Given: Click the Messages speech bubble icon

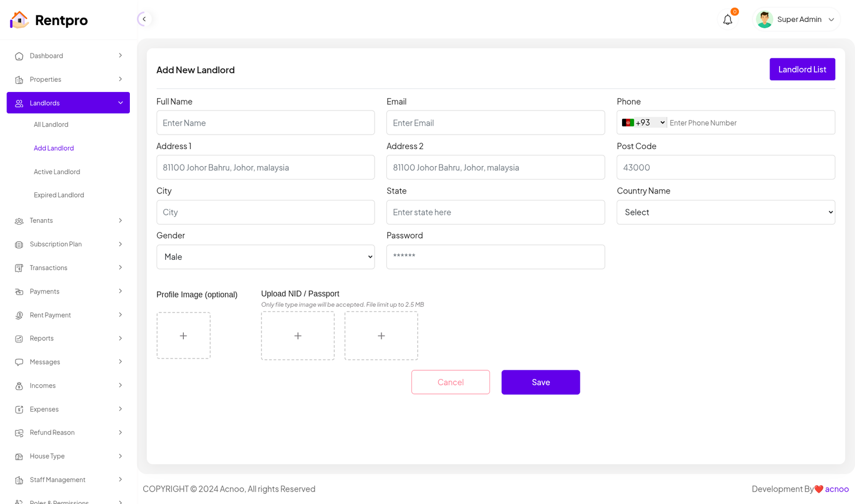Looking at the screenshot, I should 19,362.
